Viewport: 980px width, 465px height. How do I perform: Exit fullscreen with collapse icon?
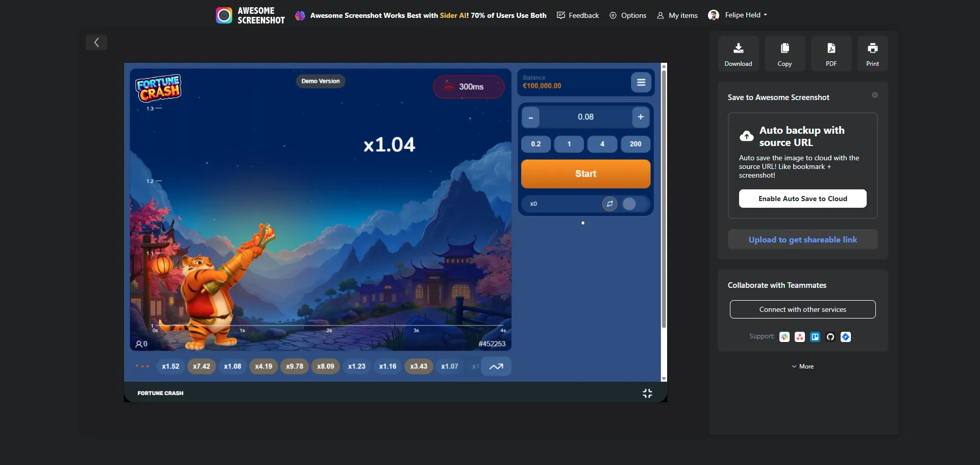click(x=647, y=393)
